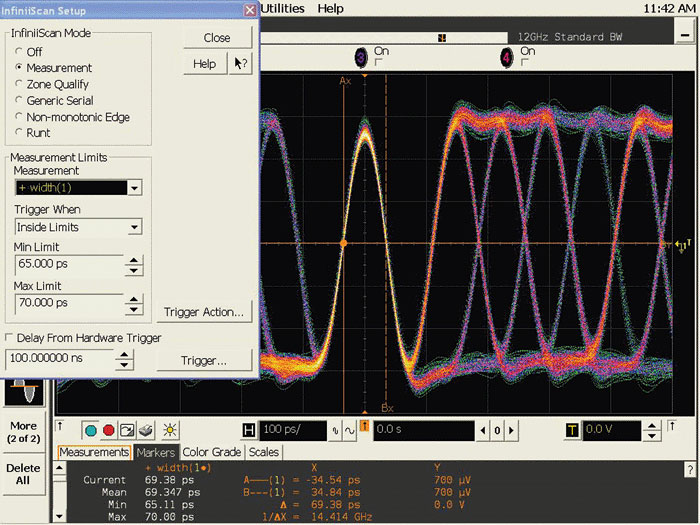Click the memory bar position indicator

coord(442,38)
